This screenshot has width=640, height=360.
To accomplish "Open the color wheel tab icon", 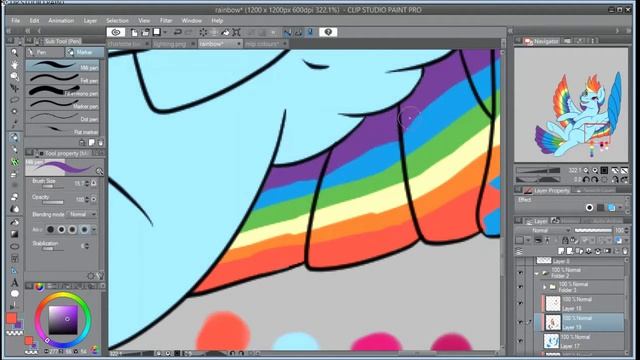I will [39, 287].
